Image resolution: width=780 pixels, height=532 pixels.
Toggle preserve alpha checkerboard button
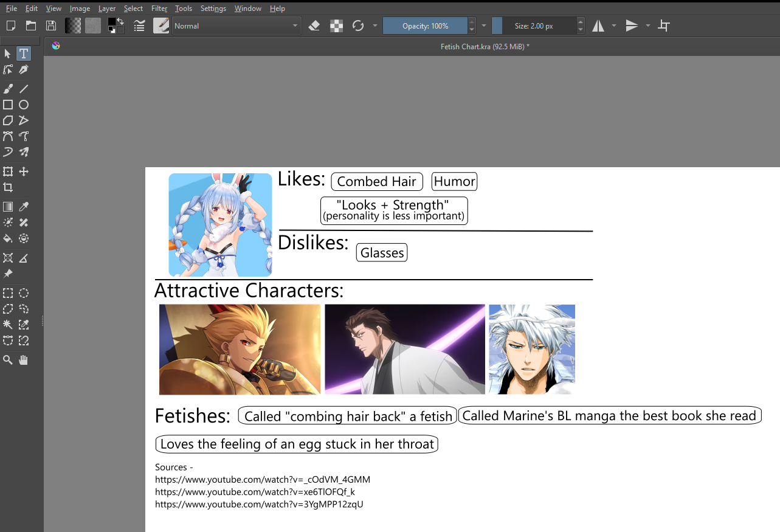pos(336,26)
